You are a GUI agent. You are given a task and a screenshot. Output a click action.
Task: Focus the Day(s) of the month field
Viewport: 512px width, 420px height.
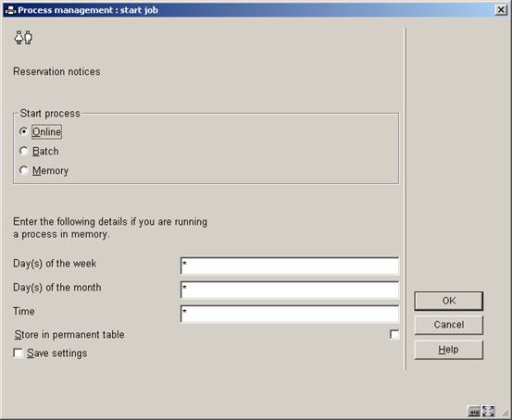290,290
